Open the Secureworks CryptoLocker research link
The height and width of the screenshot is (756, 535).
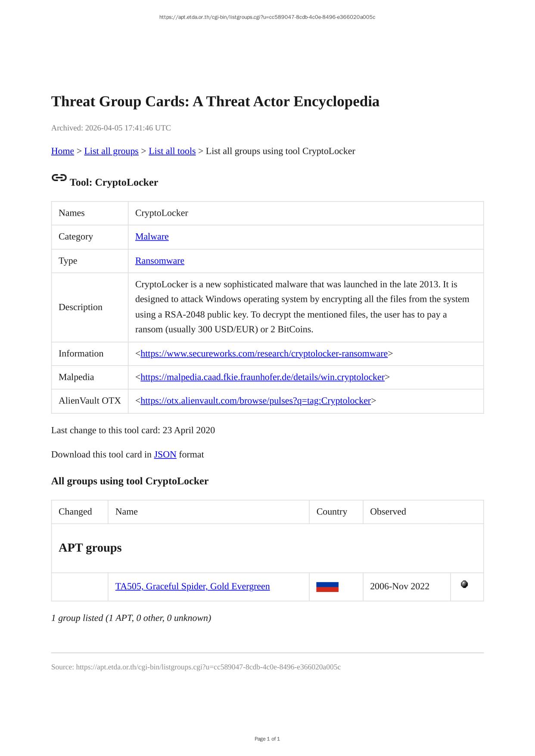pos(264,354)
